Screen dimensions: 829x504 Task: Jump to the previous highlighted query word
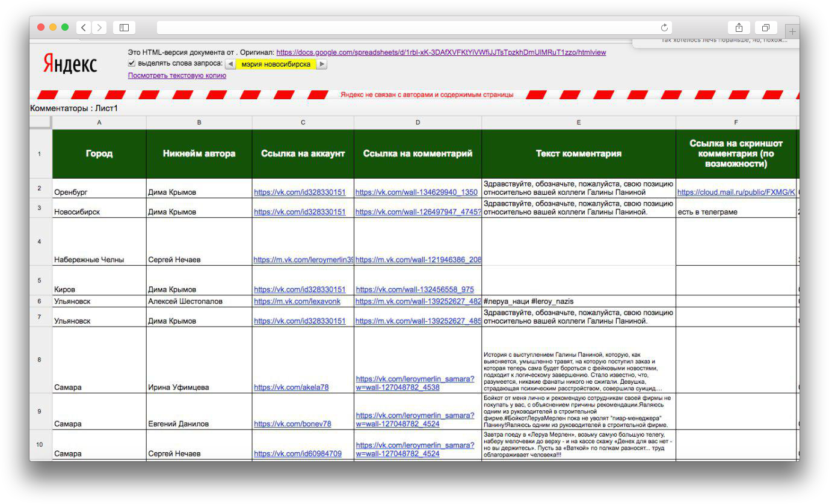(230, 64)
